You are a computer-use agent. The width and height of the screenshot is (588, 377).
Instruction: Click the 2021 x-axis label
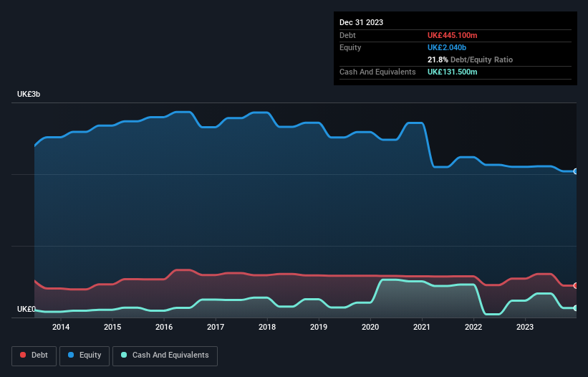click(x=422, y=327)
